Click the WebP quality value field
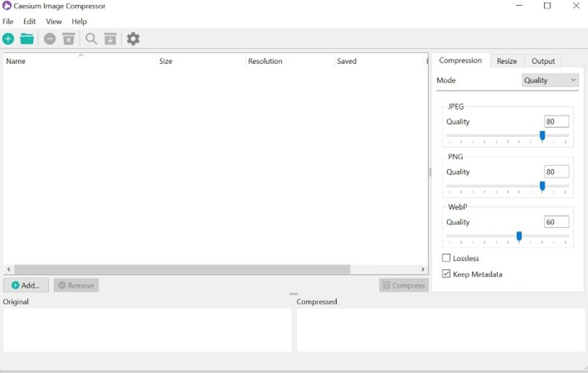This screenshot has height=373, width=588. pos(556,222)
